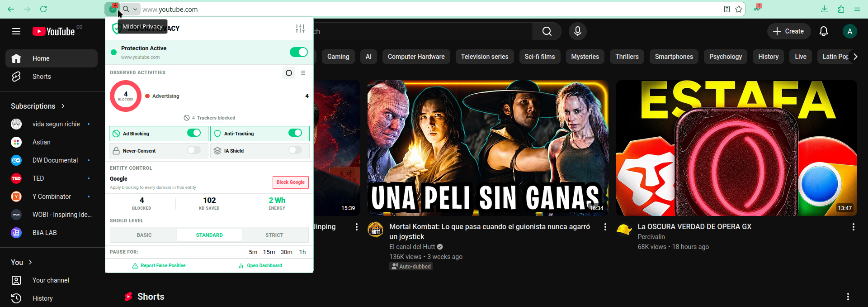868x307 pixels.
Task: Click the YouTube logo
Action: pyautogui.click(x=53, y=31)
